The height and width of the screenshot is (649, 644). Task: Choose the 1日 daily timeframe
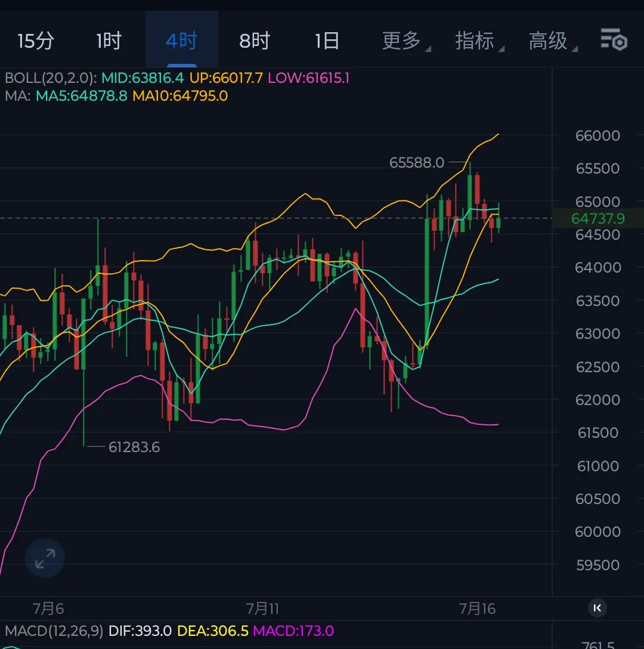point(327,41)
